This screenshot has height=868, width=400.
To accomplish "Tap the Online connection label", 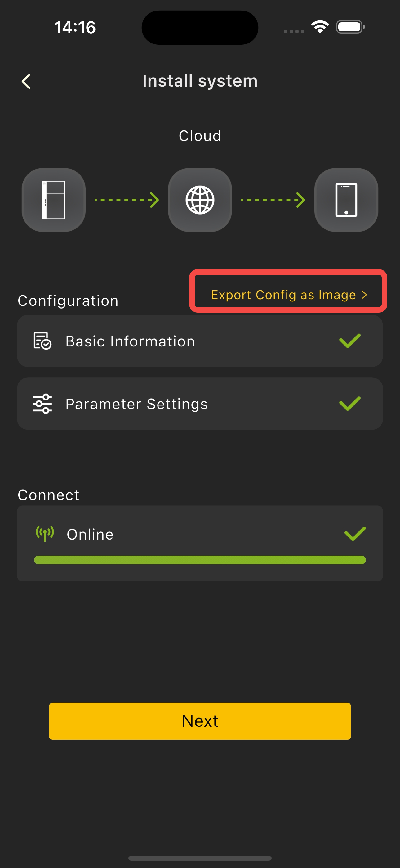I will point(90,534).
